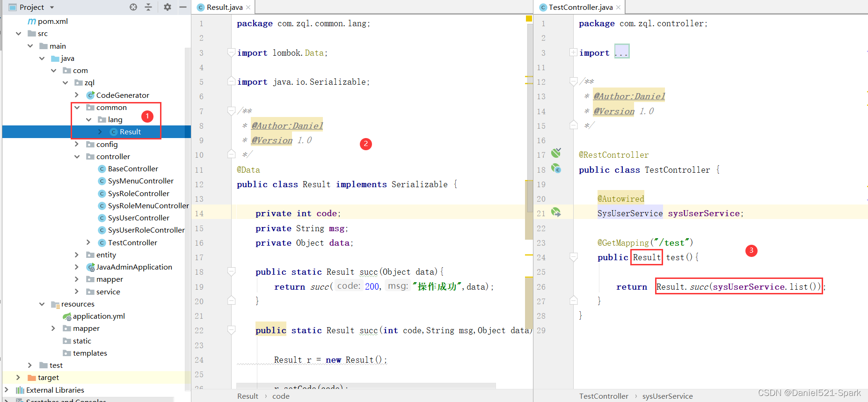Switch to TestController.java tab
Image resolution: width=868 pixels, height=402 pixels.
[581, 7]
